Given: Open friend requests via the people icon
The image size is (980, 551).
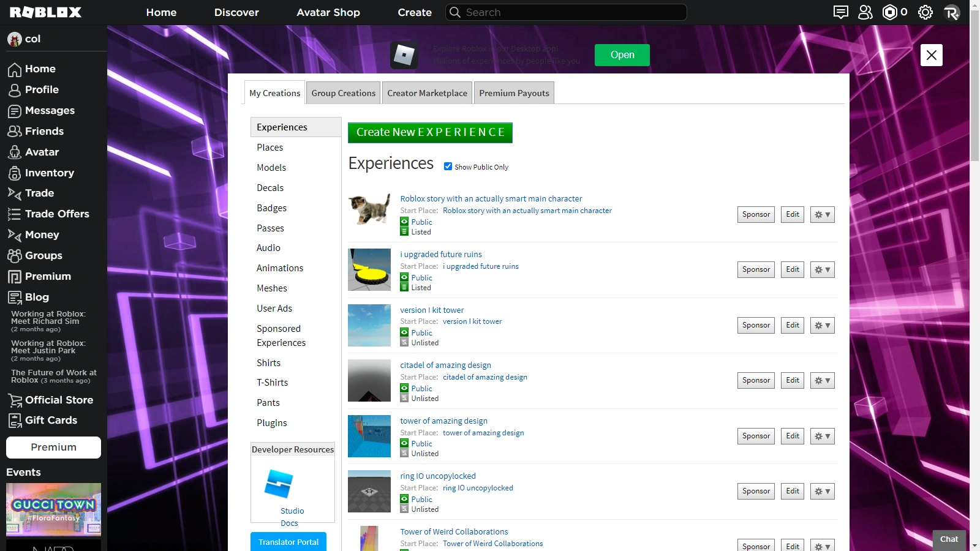Looking at the screenshot, I should (865, 12).
